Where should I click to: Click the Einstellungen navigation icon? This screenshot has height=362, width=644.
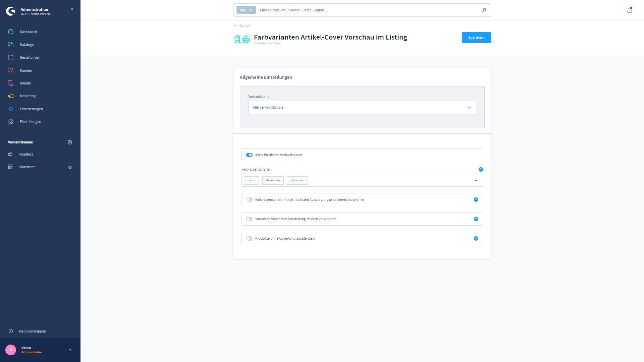[x=11, y=122]
